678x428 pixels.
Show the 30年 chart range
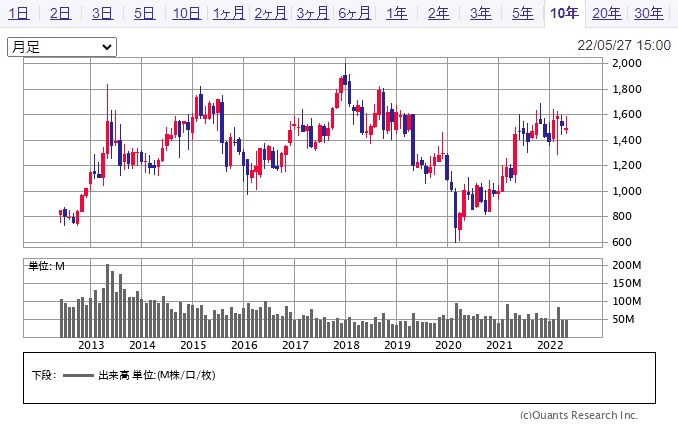click(x=649, y=14)
